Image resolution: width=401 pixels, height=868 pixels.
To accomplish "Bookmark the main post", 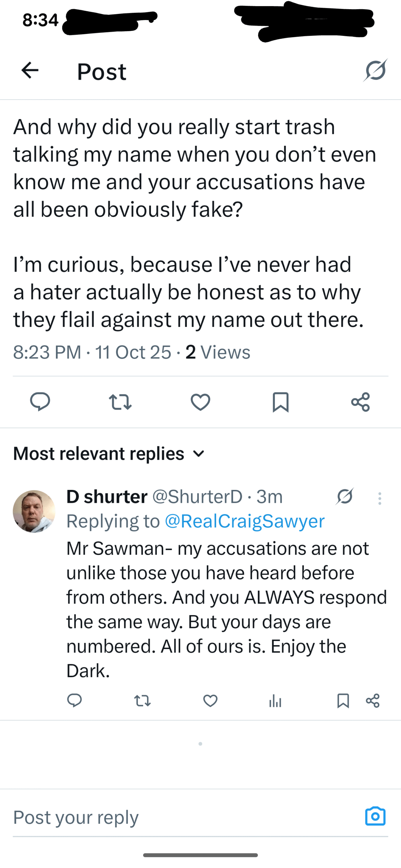I will pos(281,402).
